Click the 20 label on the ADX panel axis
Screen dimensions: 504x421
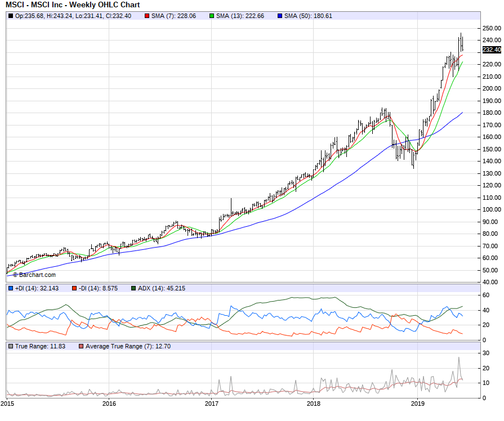tap(486, 325)
